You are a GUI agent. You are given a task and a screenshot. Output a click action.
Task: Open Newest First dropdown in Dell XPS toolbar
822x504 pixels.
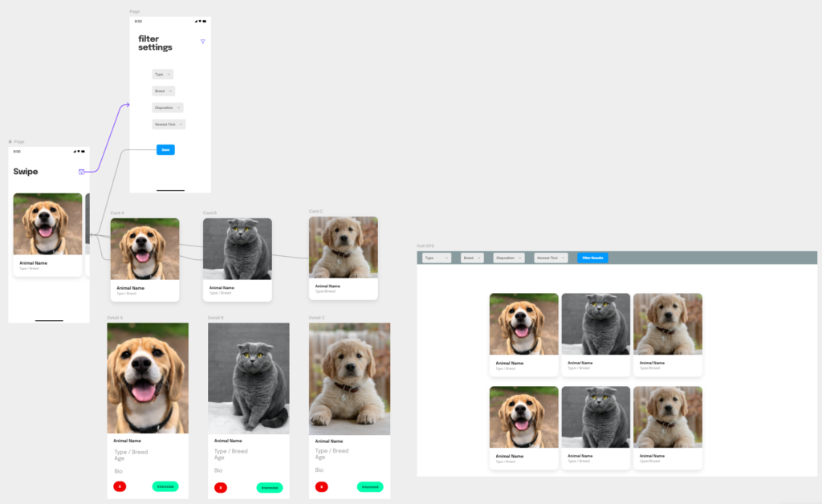click(x=550, y=258)
